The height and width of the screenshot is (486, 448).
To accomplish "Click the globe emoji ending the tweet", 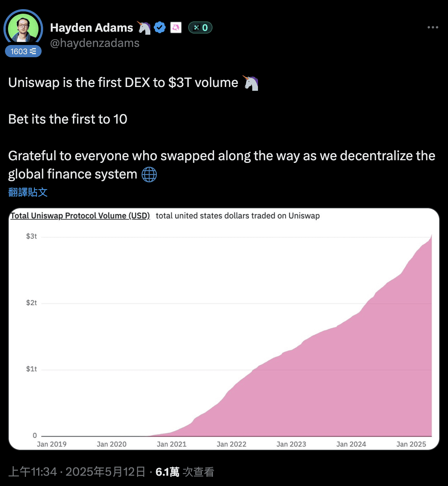I will pyautogui.click(x=149, y=174).
